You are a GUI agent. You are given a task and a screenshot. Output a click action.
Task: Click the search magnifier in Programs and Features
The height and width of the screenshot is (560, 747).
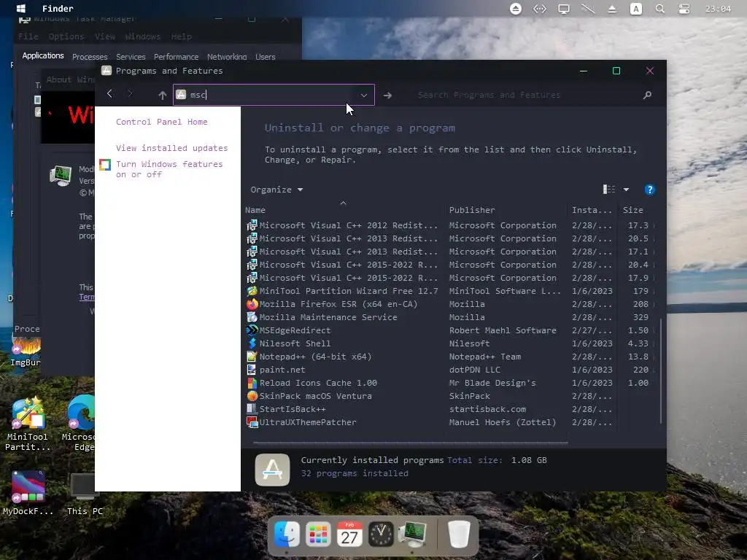(x=647, y=96)
